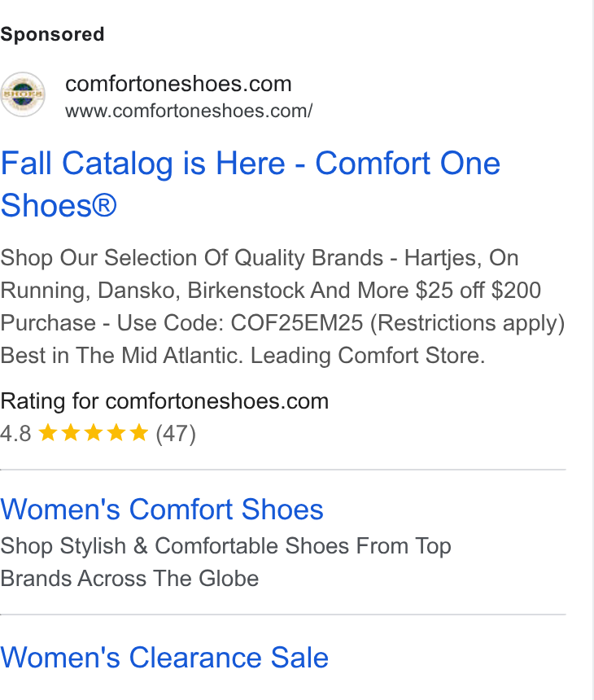Click the Best in The Mid Atlantic tagline
Screen dimensions: 594x700
pos(242,356)
